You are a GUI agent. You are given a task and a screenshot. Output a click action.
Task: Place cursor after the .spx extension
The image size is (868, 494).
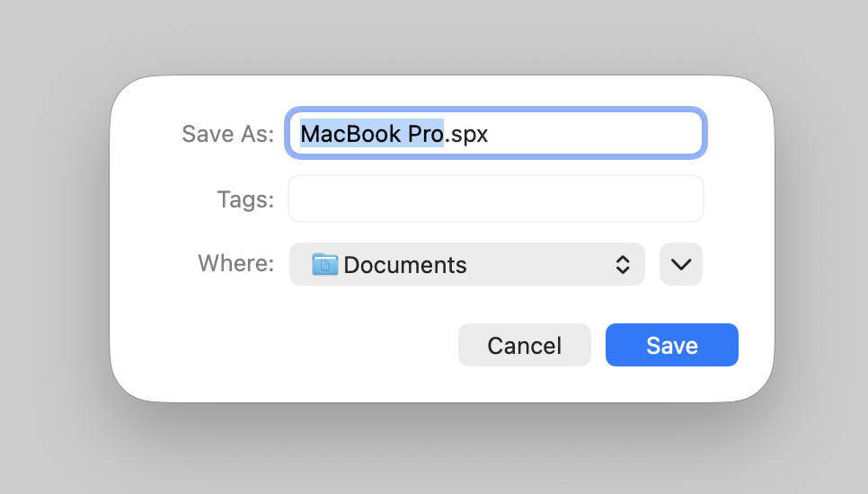click(489, 134)
